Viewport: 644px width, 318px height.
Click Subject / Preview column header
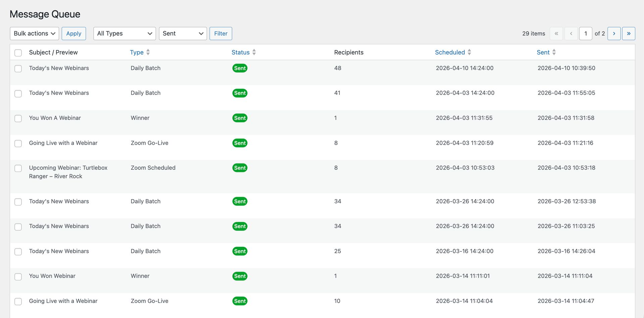coord(53,52)
